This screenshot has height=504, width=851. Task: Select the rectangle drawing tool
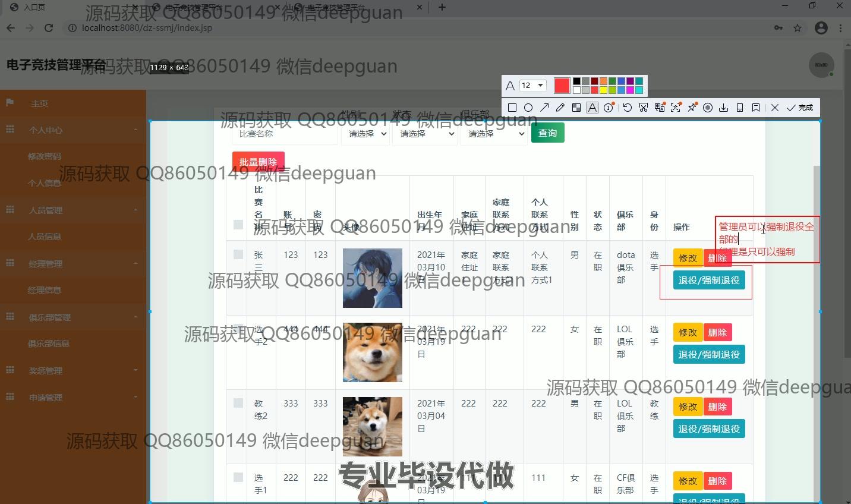coord(512,107)
